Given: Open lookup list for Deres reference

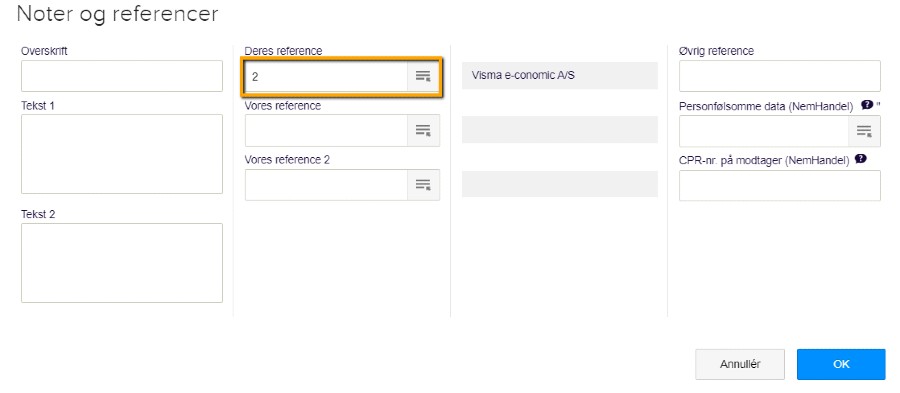Looking at the screenshot, I should tap(423, 76).
